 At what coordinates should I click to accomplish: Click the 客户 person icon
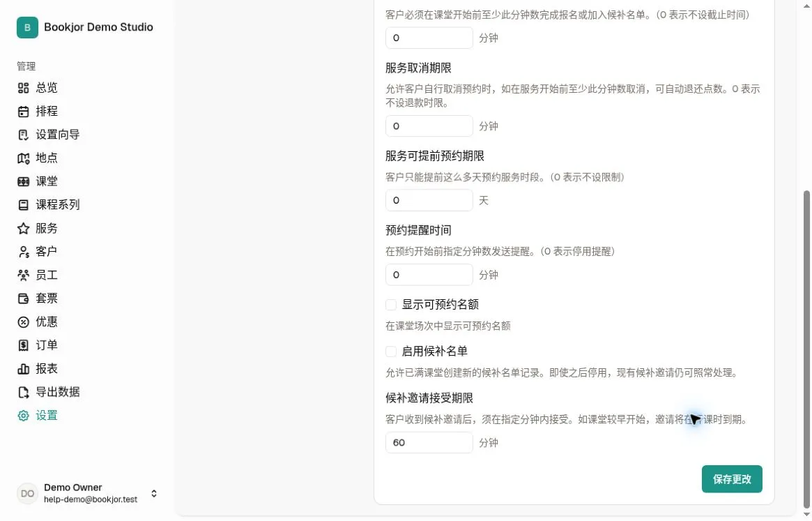click(x=23, y=252)
